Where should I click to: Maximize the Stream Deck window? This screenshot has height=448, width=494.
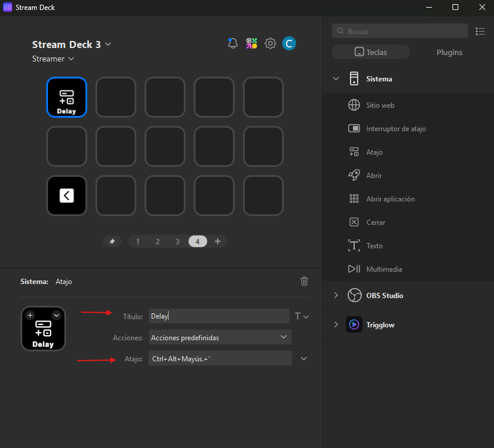pos(455,7)
